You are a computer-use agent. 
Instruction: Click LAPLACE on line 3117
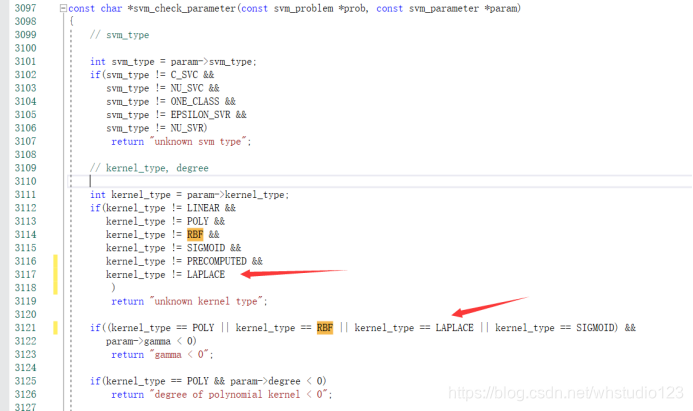pos(206,274)
